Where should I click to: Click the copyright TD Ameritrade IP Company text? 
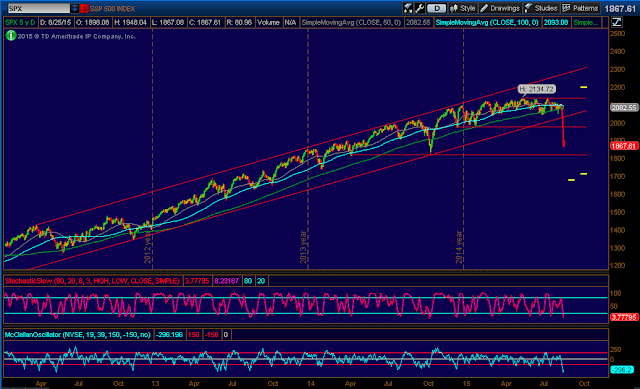coord(77,36)
